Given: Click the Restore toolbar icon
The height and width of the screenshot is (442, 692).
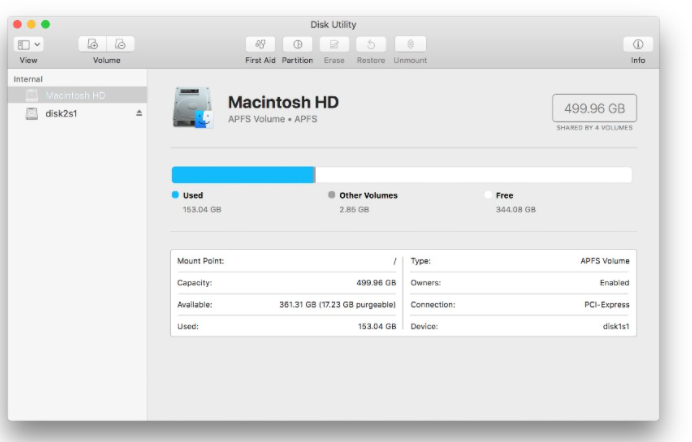Looking at the screenshot, I should tap(371, 44).
